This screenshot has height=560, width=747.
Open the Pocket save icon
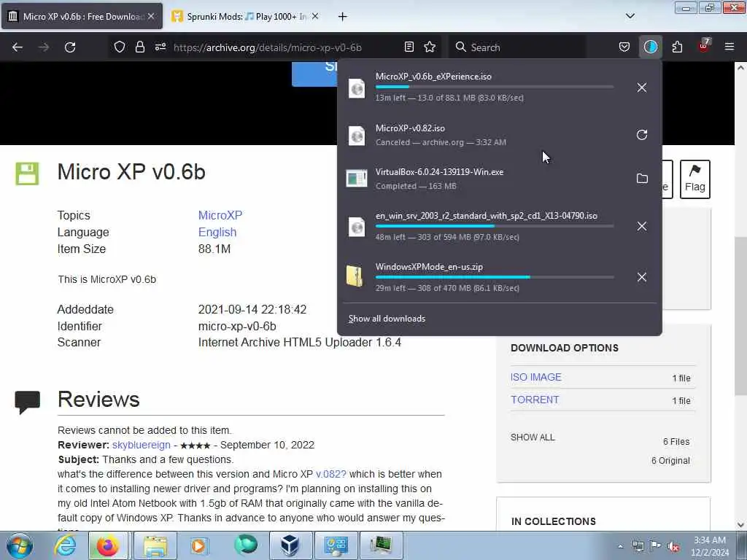click(624, 47)
